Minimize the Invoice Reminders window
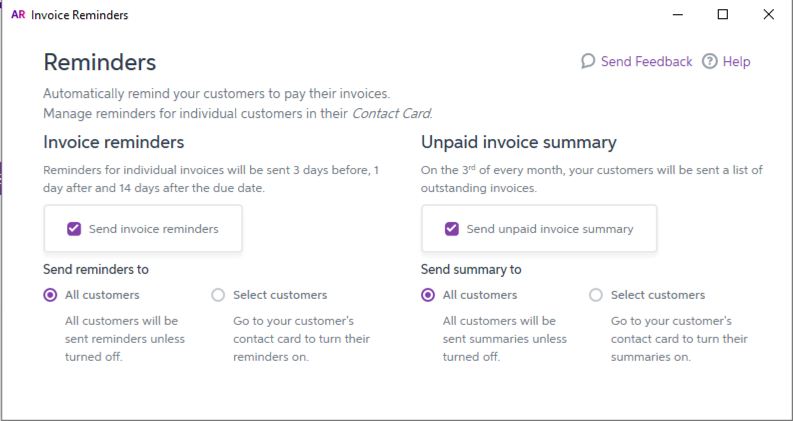Viewport: 793px width, 421px height. coord(677,15)
